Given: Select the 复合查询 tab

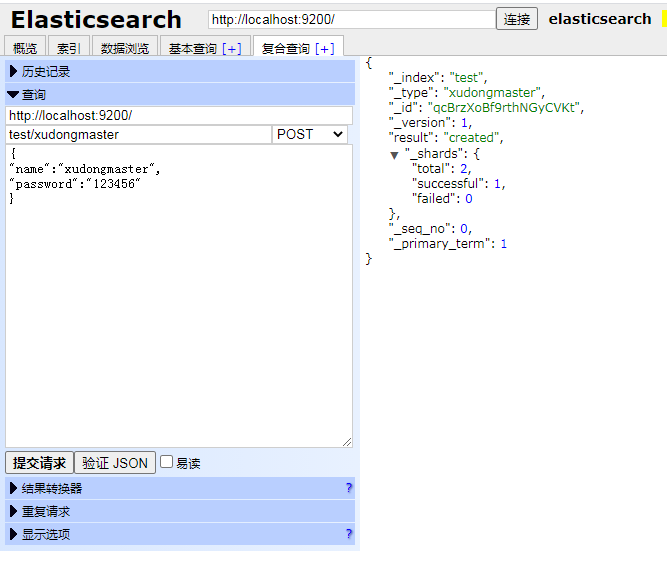Looking at the screenshot, I should pos(285,49).
